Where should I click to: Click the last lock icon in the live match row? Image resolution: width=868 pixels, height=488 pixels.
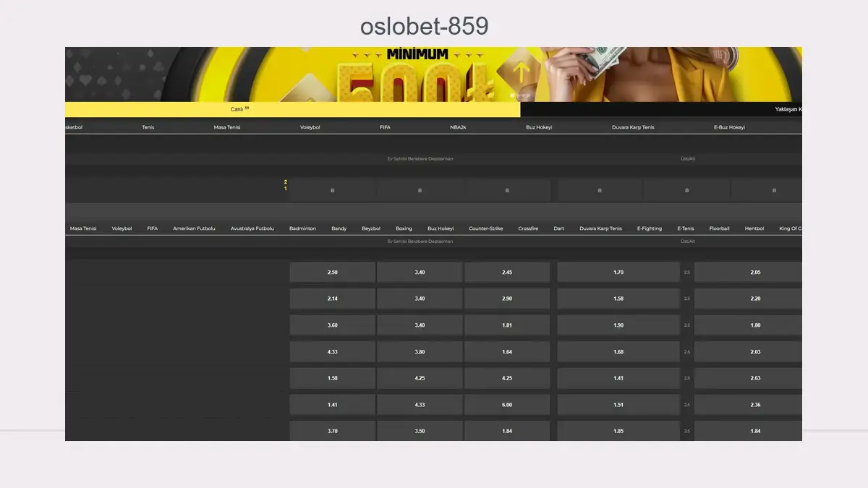pyautogui.click(x=773, y=190)
